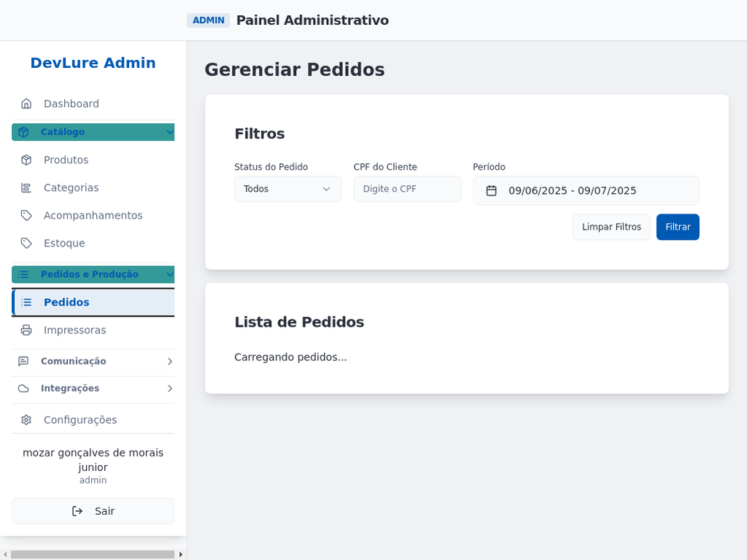Click the Dashboard home icon

pyautogui.click(x=26, y=104)
